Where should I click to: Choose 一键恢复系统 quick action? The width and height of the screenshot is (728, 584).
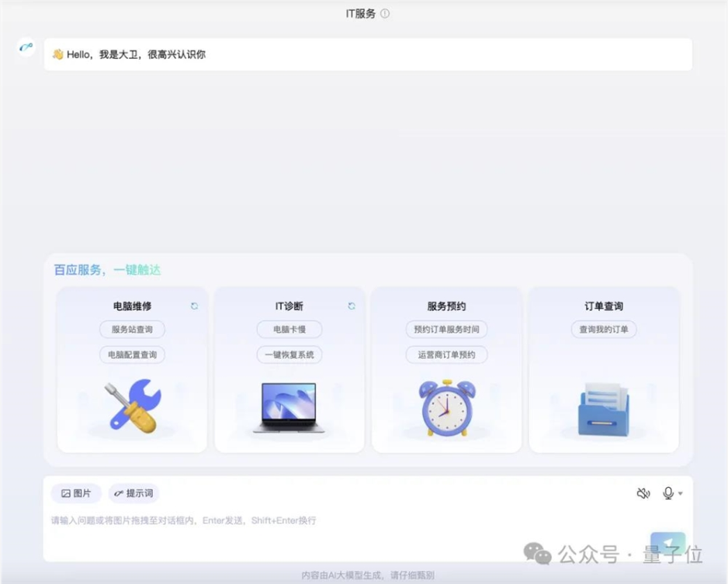tap(288, 355)
